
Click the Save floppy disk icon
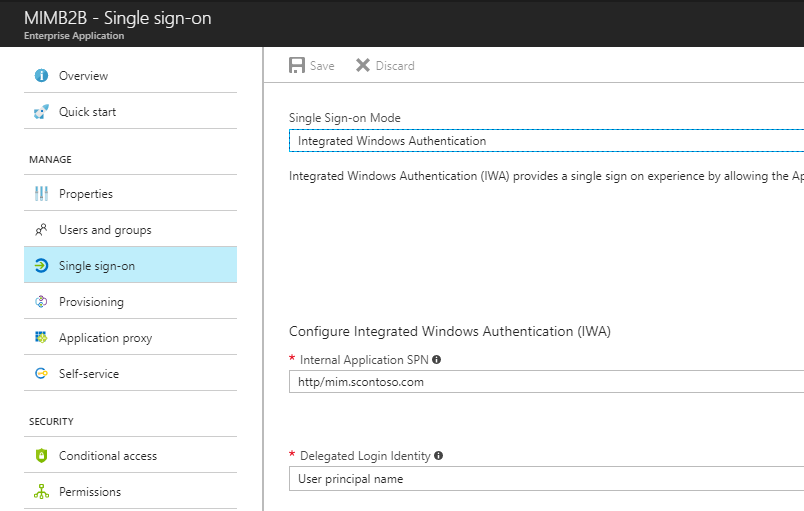coord(297,65)
